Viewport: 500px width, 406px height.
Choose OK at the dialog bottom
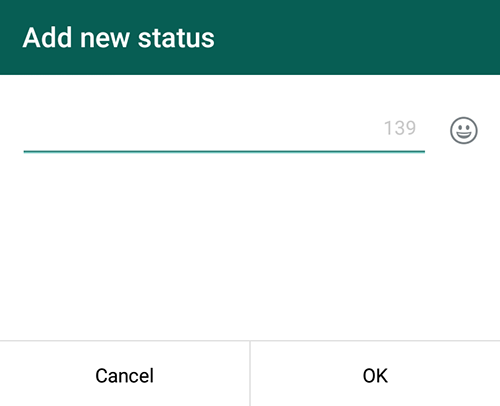click(375, 376)
